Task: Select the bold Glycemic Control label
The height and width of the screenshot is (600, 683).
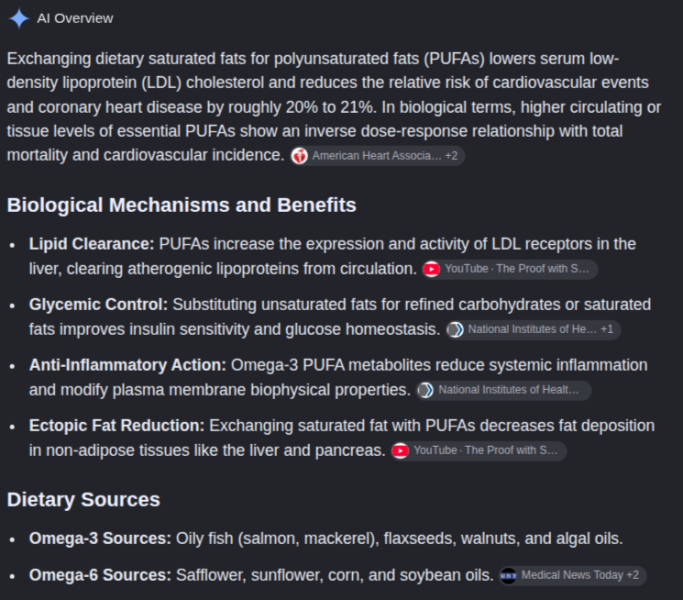Action: 98,305
